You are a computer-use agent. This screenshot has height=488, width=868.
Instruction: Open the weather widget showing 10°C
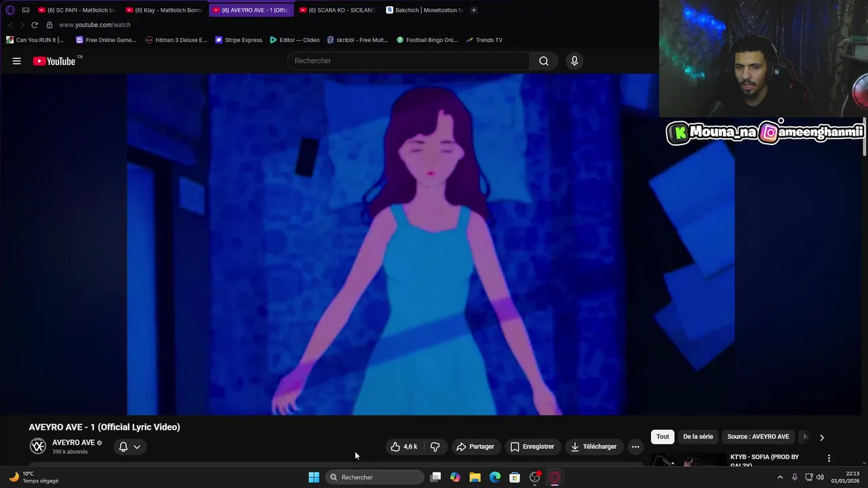tap(34, 477)
